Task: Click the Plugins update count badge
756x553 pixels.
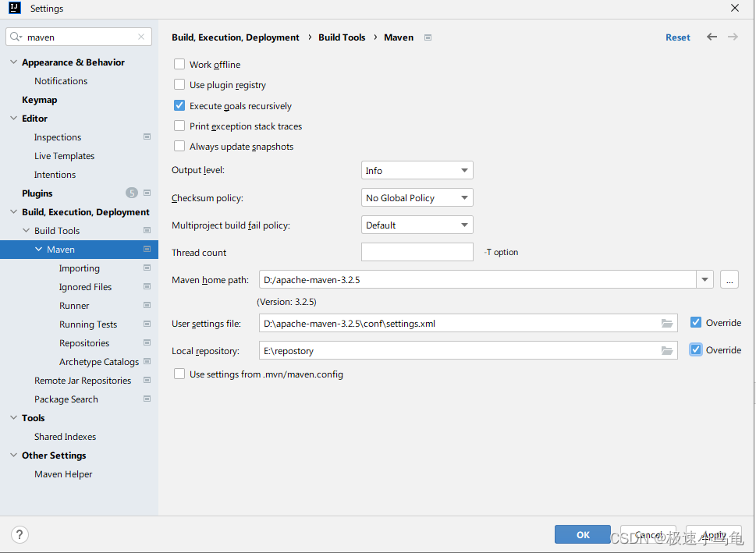Action: (x=132, y=193)
